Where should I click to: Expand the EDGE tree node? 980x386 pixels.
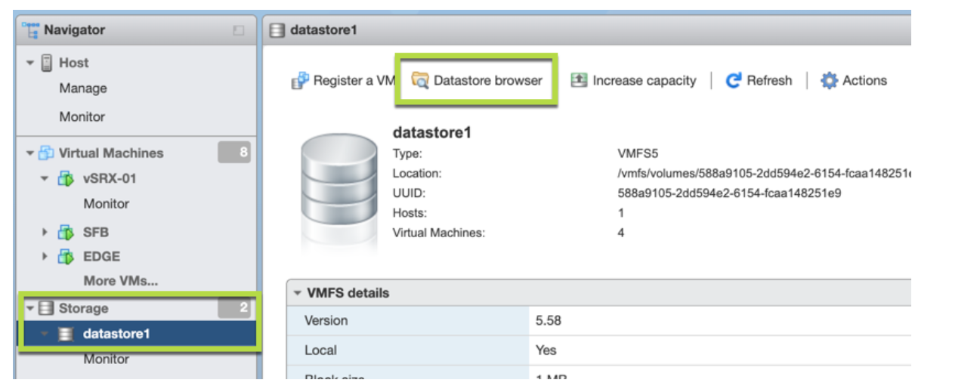tap(45, 257)
